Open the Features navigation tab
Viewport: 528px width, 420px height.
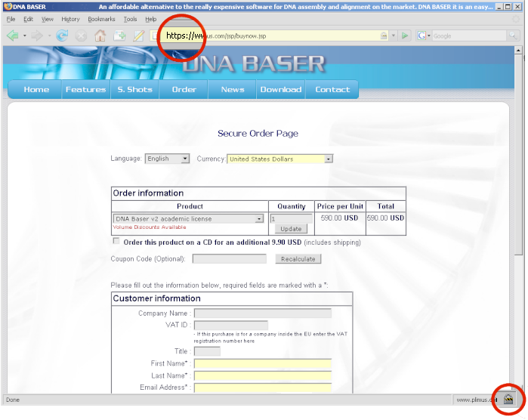[86, 90]
